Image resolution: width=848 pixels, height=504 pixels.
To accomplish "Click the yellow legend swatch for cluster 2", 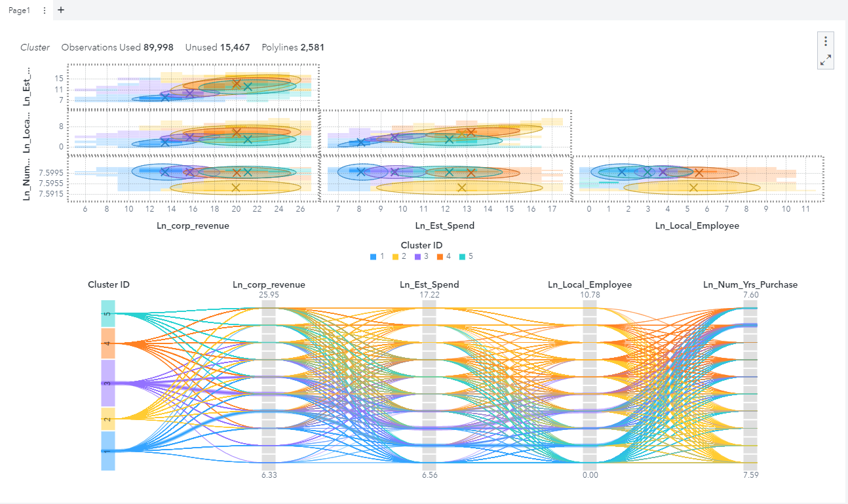I will pyautogui.click(x=395, y=256).
